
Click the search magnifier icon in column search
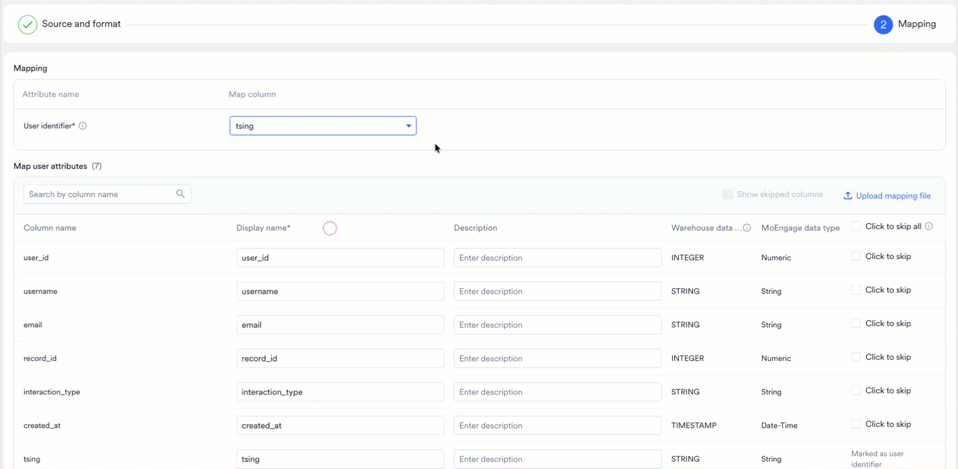[x=180, y=194]
